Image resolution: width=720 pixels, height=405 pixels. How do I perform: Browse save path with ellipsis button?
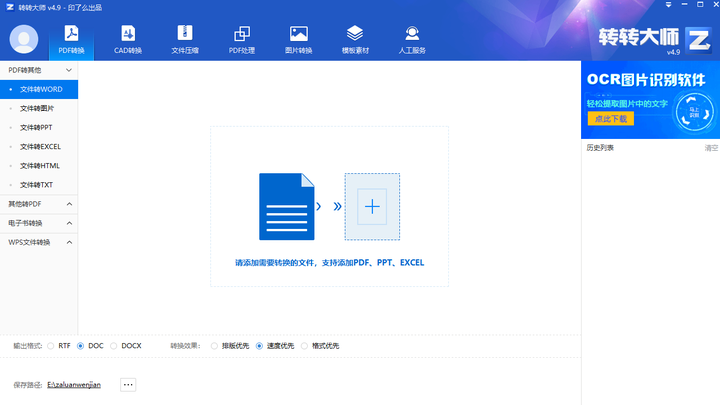click(128, 385)
